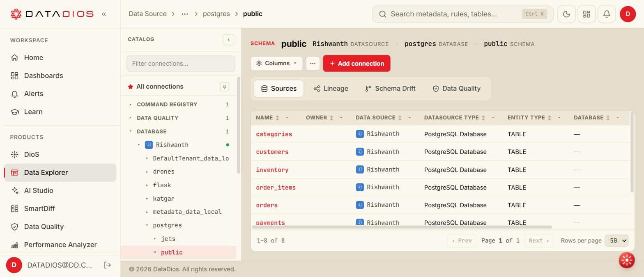Image resolution: width=644 pixels, height=277 pixels.
Task: Click the logout icon
Action: 107,265
